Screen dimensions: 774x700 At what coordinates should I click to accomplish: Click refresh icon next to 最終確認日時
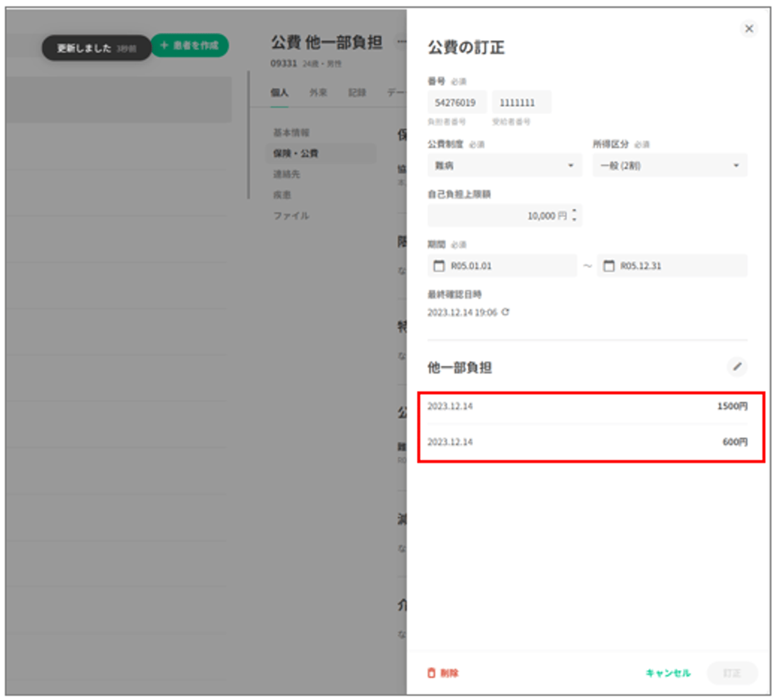pos(505,312)
